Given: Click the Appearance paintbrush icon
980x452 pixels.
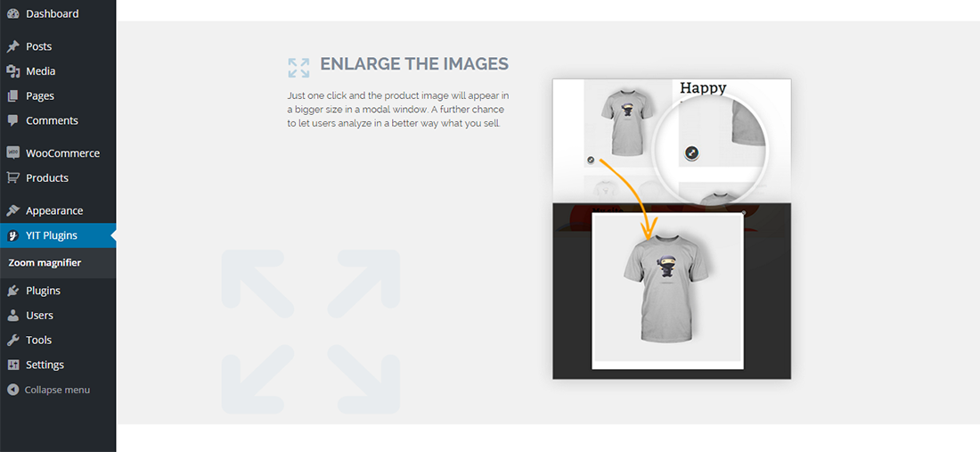Looking at the screenshot, I should coord(12,210).
